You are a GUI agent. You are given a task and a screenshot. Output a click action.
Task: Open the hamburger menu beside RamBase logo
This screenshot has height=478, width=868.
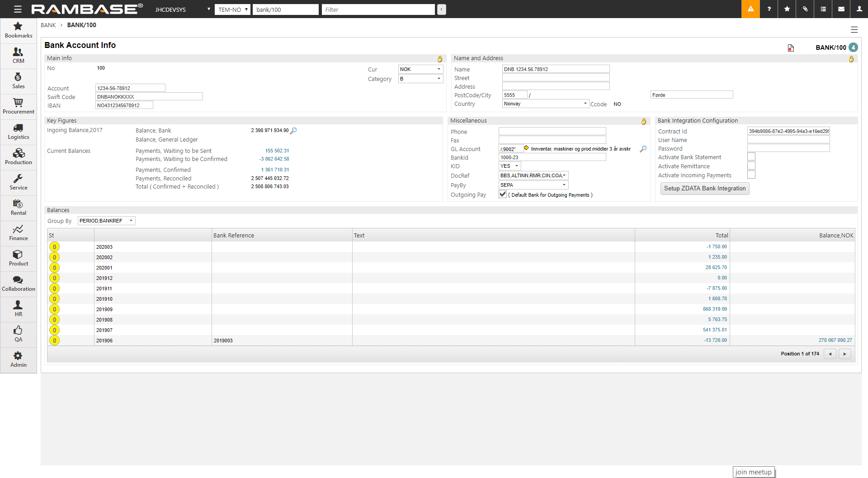(x=18, y=9)
